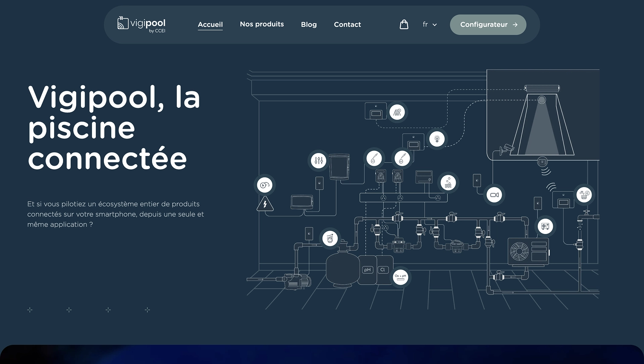
Task: Open the electric power hotspot above warning triangle
Action: tap(264, 185)
